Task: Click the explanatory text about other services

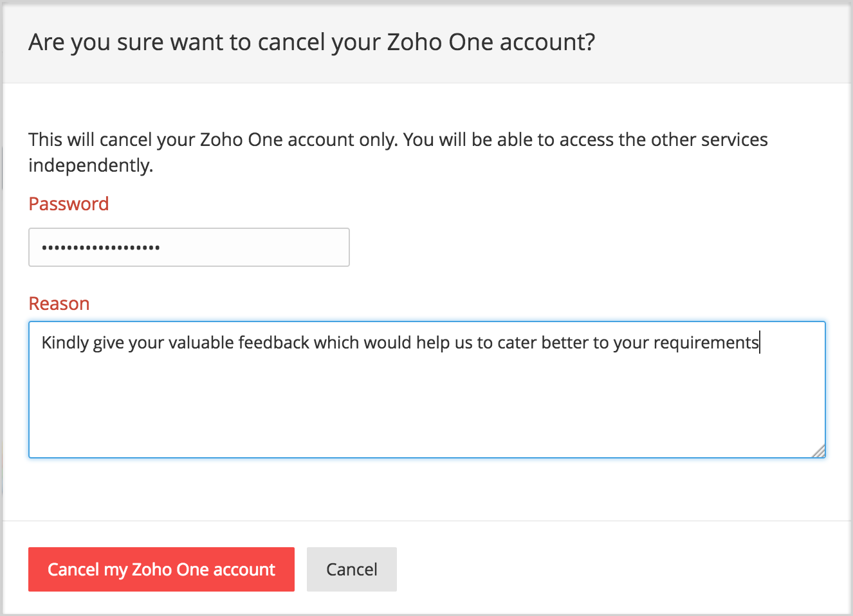Action: coord(398,140)
